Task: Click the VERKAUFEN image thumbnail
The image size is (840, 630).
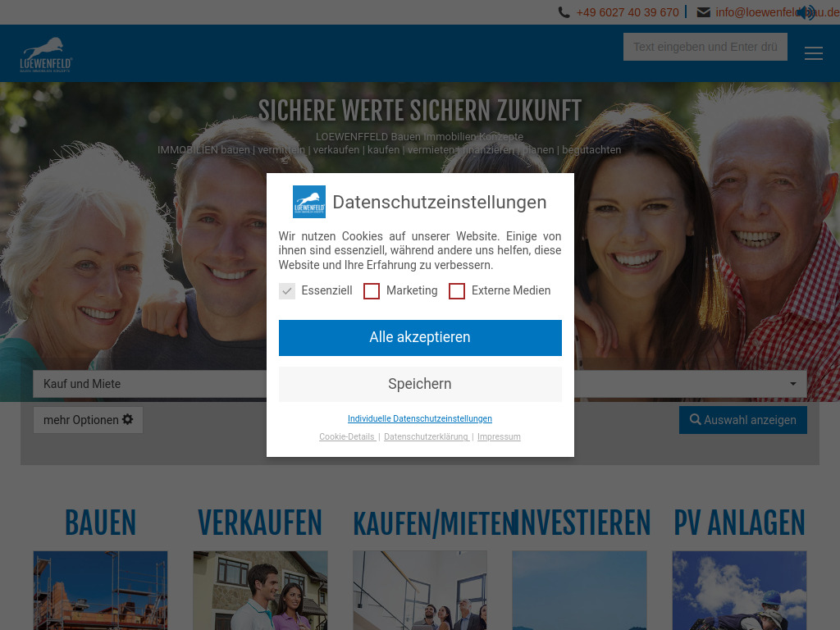Action: click(260, 591)
